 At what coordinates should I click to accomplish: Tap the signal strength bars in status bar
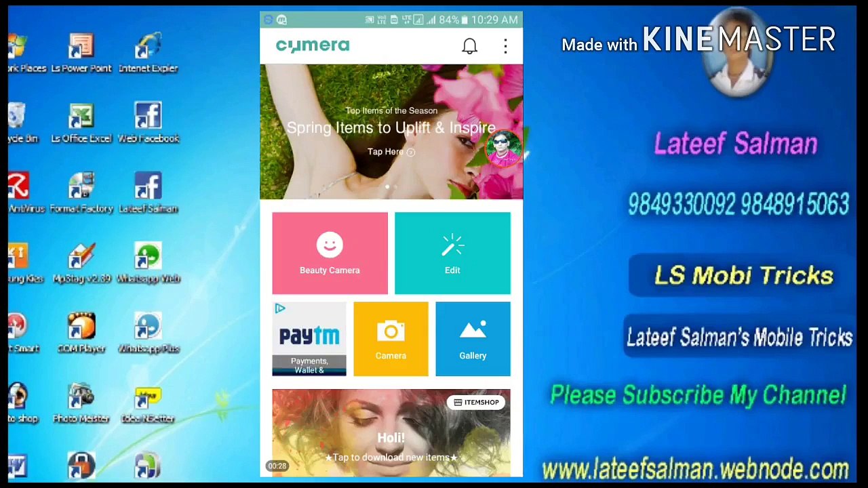(x=431, y=20)
